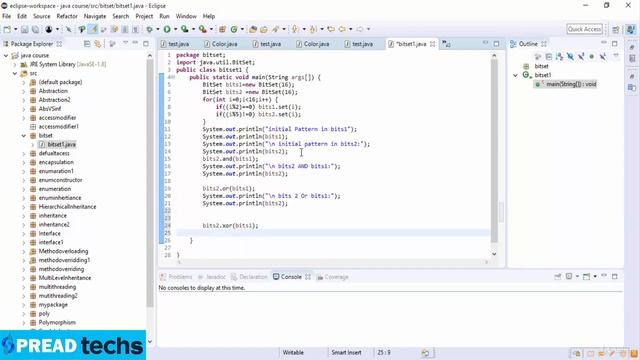The width and height of the screenshot is (640, 360).
Task: Click Pin Console icon in Console toolbar
Action: click(x=558, y=277)
